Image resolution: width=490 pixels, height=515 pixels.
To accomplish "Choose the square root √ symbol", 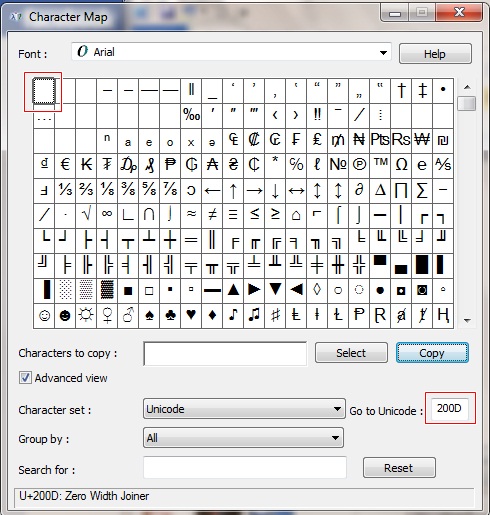I will click(86, 215).
